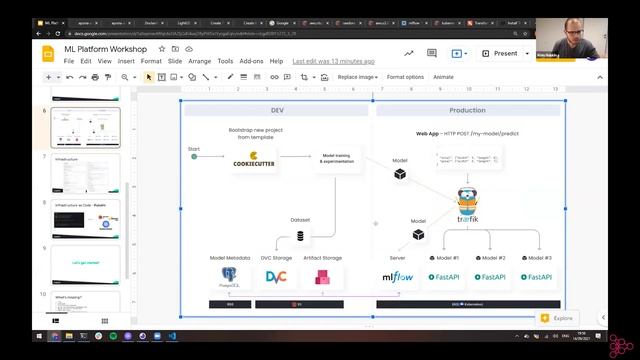Click the zoom magnifier tool

pos(124,77)
